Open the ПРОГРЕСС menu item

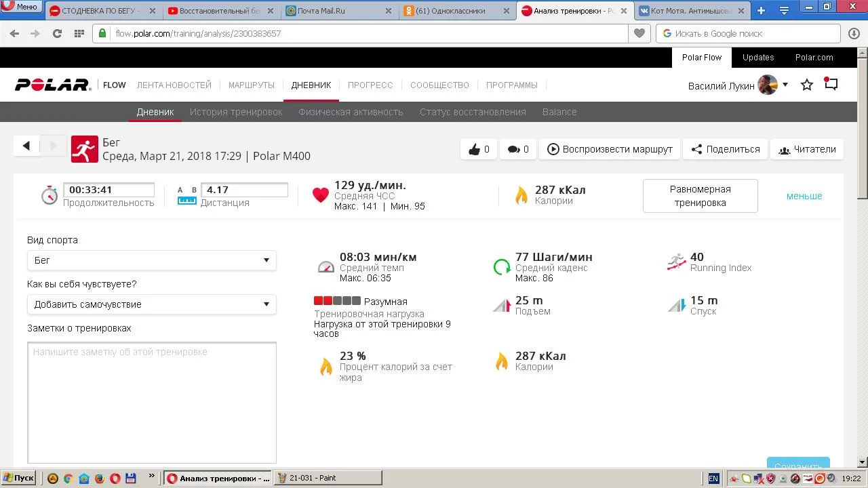370,85
